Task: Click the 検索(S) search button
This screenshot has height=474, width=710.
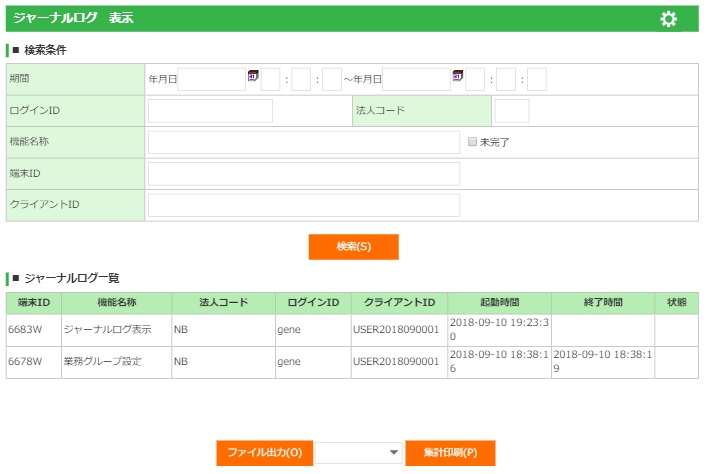Action: 353,247
